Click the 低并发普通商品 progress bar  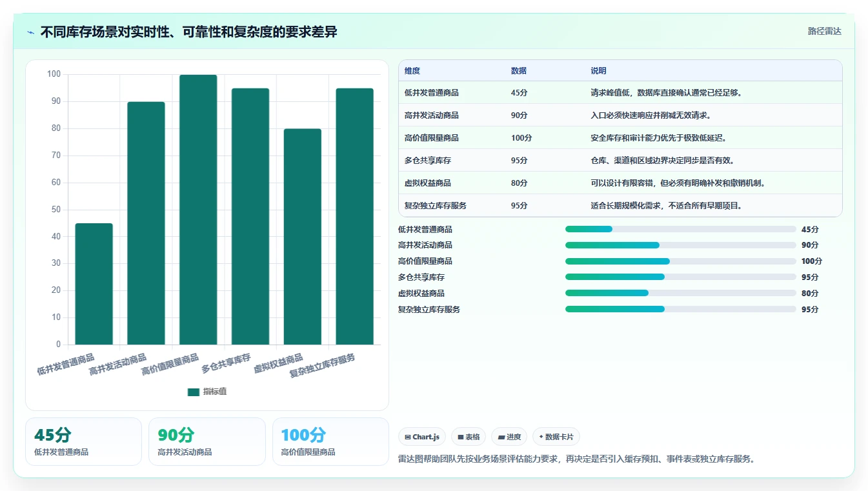[681, 229]
